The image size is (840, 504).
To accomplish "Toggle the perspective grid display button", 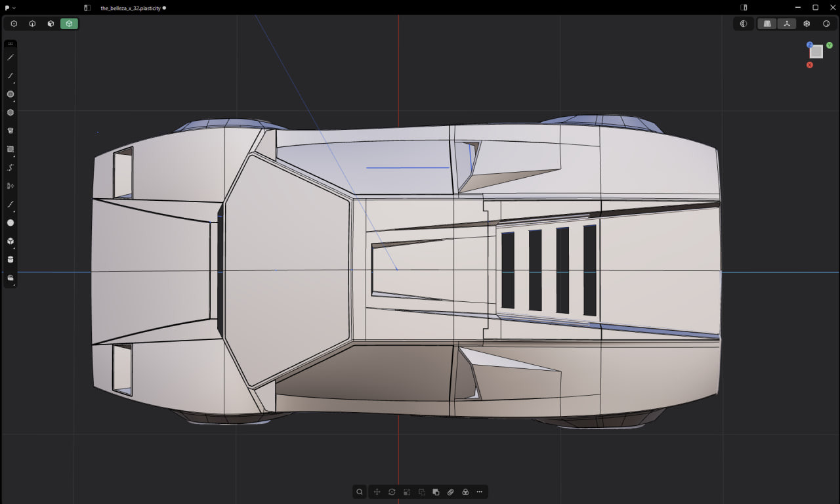I will (x=766, y=24).
